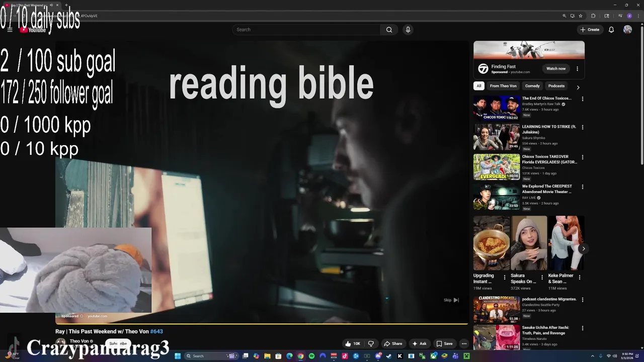Open LEARNING HOW TO STRIKE video thumbnail
644x362 pixels.
(497, 137)
